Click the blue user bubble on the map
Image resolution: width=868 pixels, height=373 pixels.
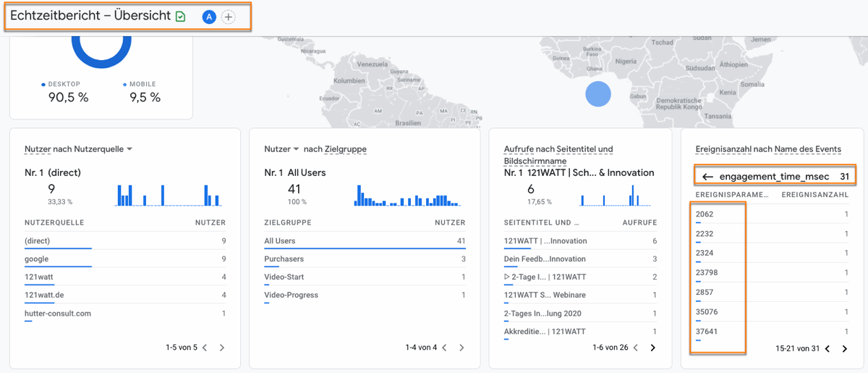(598, 94)
